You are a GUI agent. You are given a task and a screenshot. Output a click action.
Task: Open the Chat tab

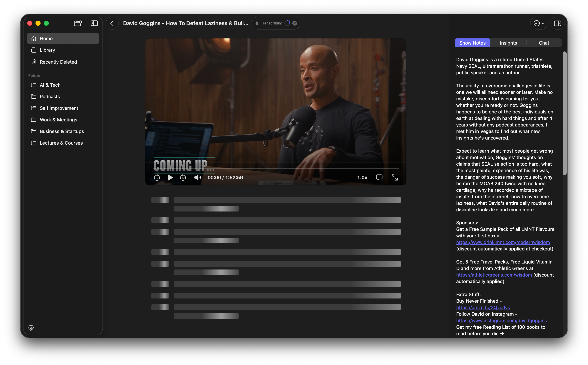544,43
